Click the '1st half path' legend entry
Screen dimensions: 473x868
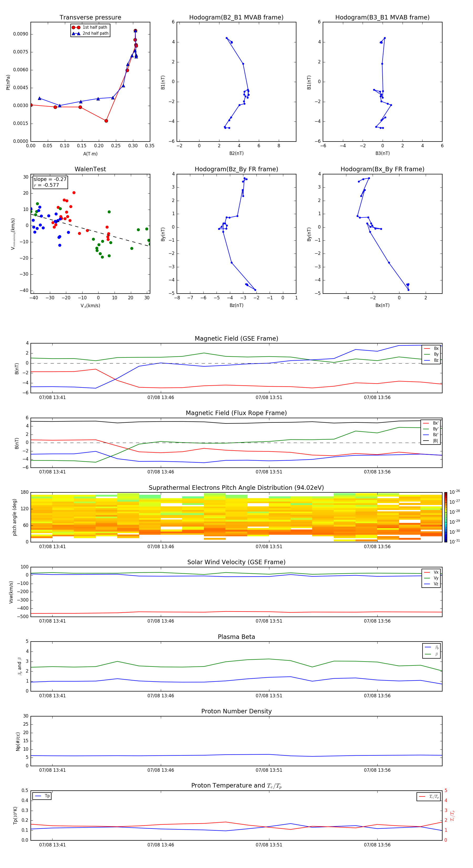[90, 27]
